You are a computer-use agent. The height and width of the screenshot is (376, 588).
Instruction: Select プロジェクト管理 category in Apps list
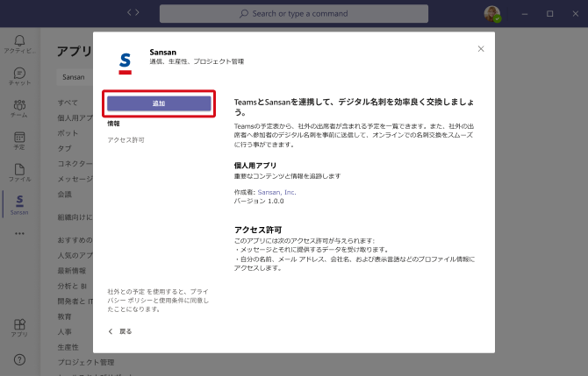(86, 363)
